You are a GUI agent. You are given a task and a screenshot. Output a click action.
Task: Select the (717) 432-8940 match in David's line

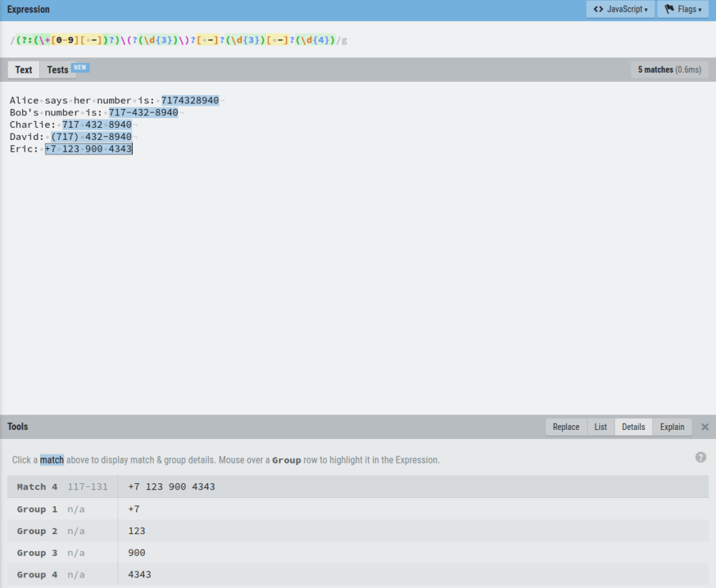tap(92, 136)
